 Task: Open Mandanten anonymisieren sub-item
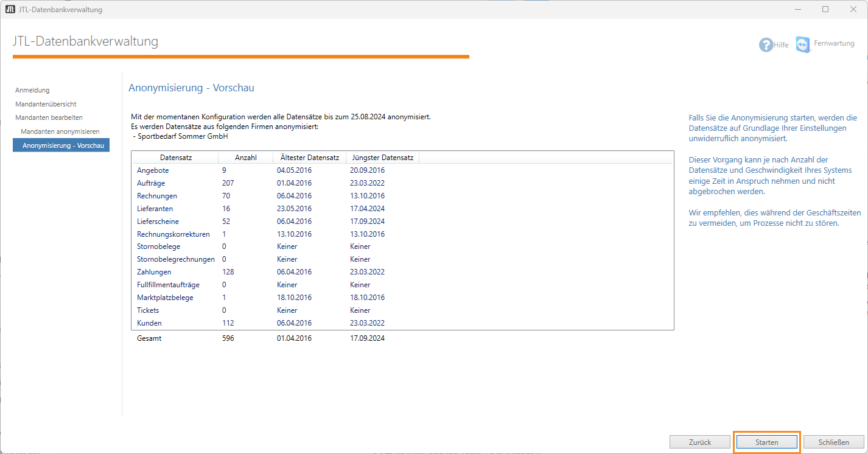(x=60, y=131)
